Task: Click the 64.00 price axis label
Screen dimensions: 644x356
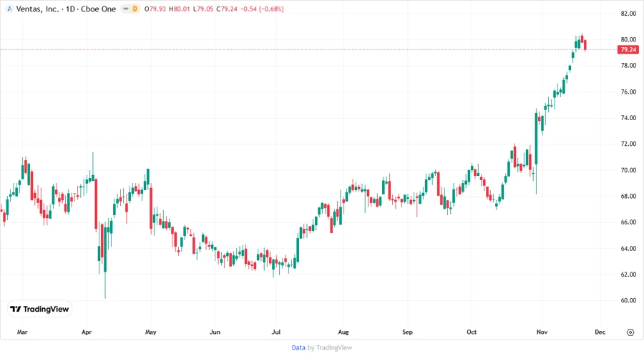Action: [x=628, y=248]
